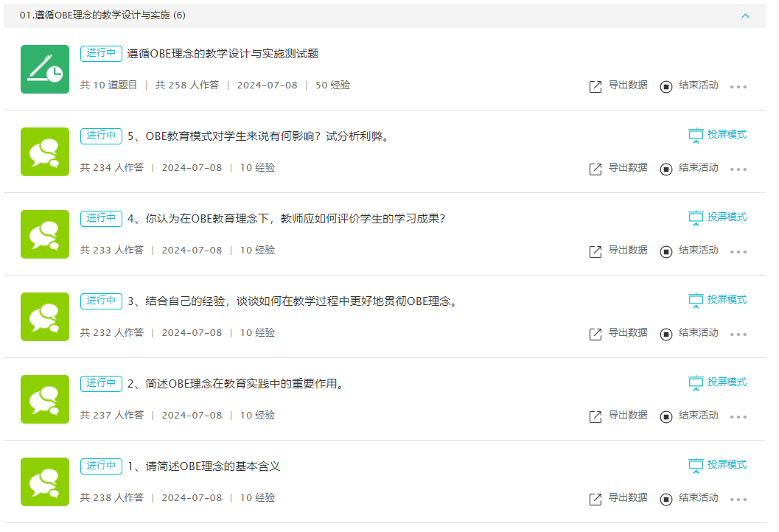Click the green quiz icon for 测试题

coord(45,69)
